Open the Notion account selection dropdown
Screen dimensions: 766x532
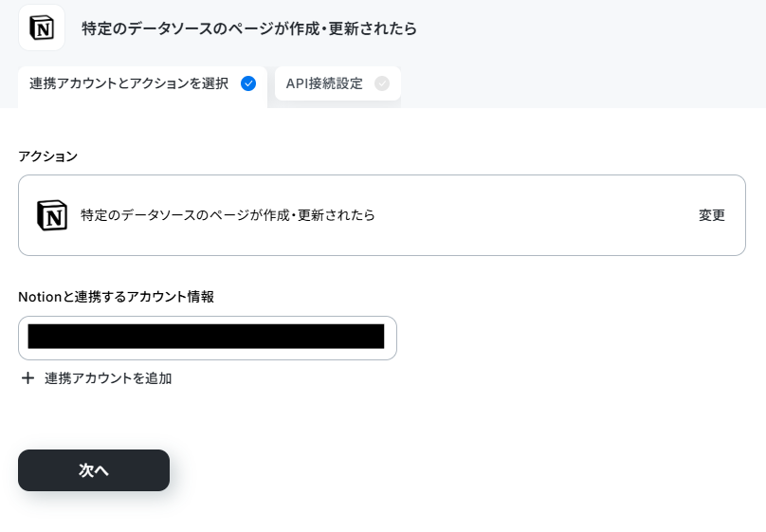click(207, 338)
